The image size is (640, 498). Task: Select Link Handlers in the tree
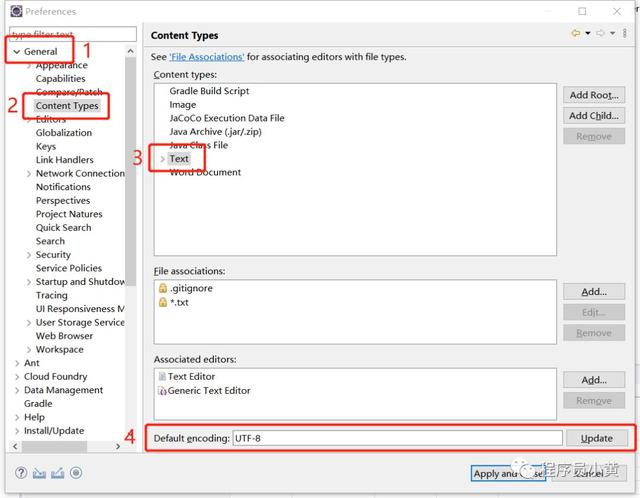(64, 160)
